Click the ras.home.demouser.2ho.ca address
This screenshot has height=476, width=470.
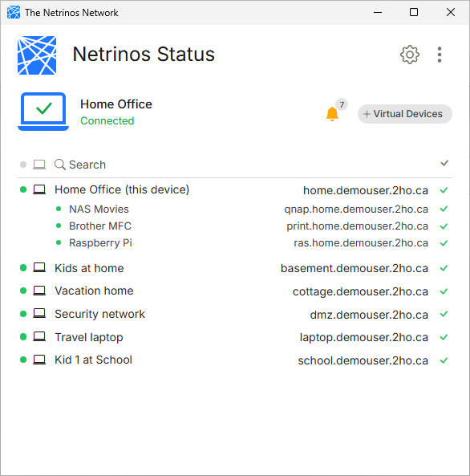pyautogui.click(x=361, y=243)
